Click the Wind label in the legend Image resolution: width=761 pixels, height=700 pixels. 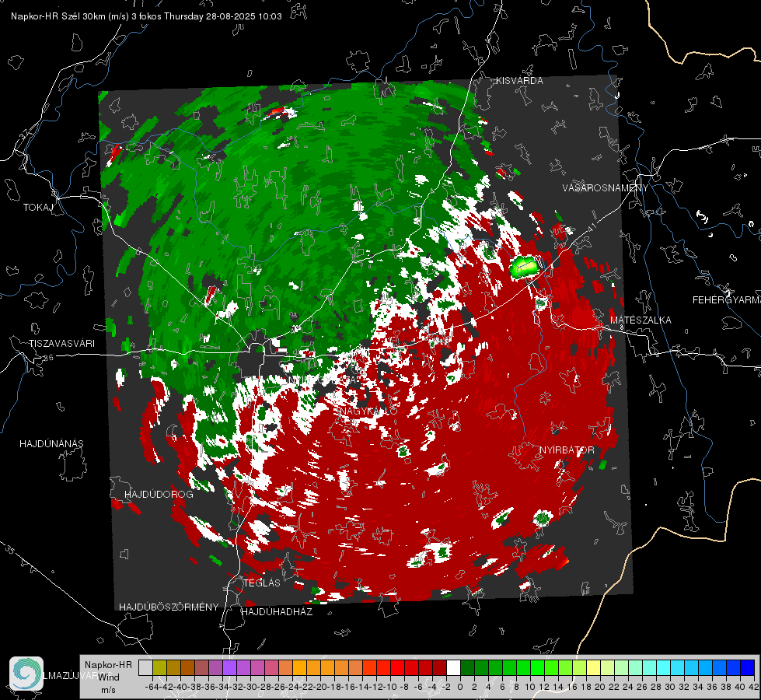pos(109,677)
